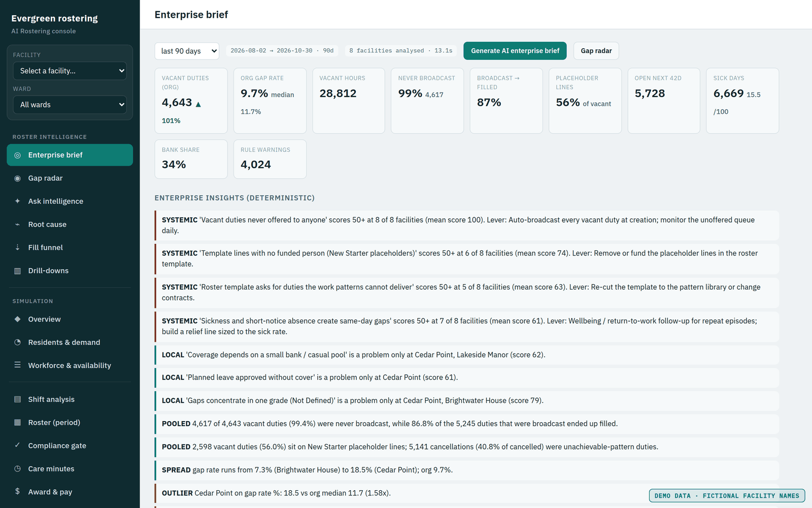Click the Enterprise brief sidebar icon
812x508 pixels.
18,155
